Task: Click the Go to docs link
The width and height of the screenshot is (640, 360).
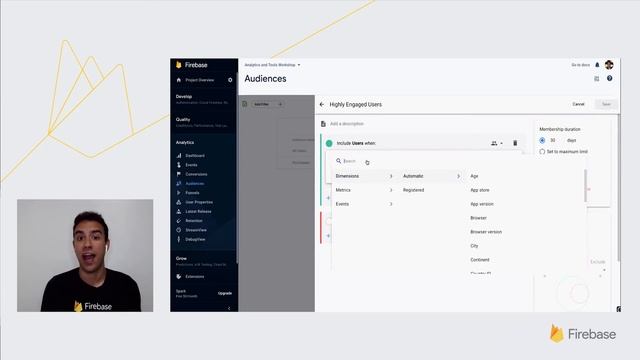Action: point(580,65)
